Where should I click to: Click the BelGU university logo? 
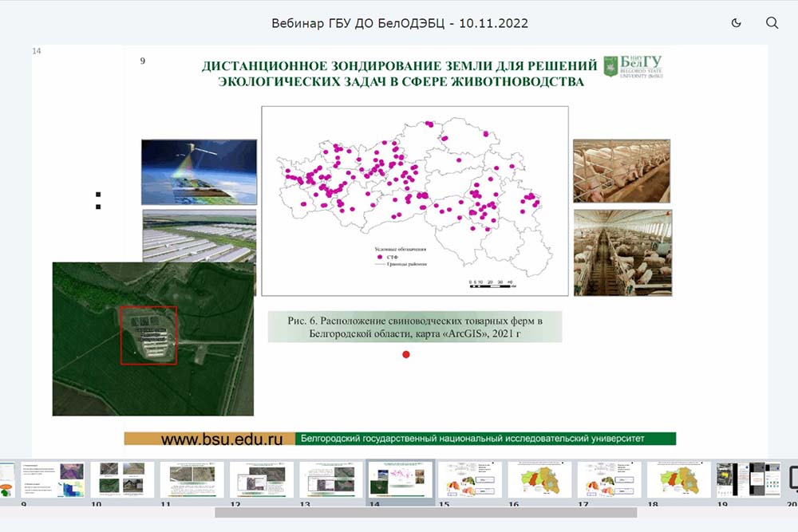point(633,66)
